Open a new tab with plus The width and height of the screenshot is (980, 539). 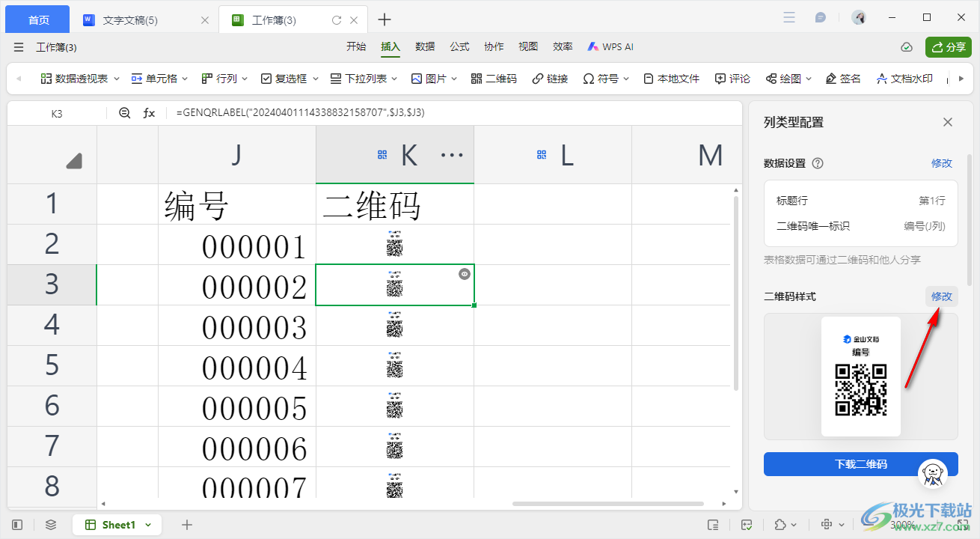(x=385, y=19)
